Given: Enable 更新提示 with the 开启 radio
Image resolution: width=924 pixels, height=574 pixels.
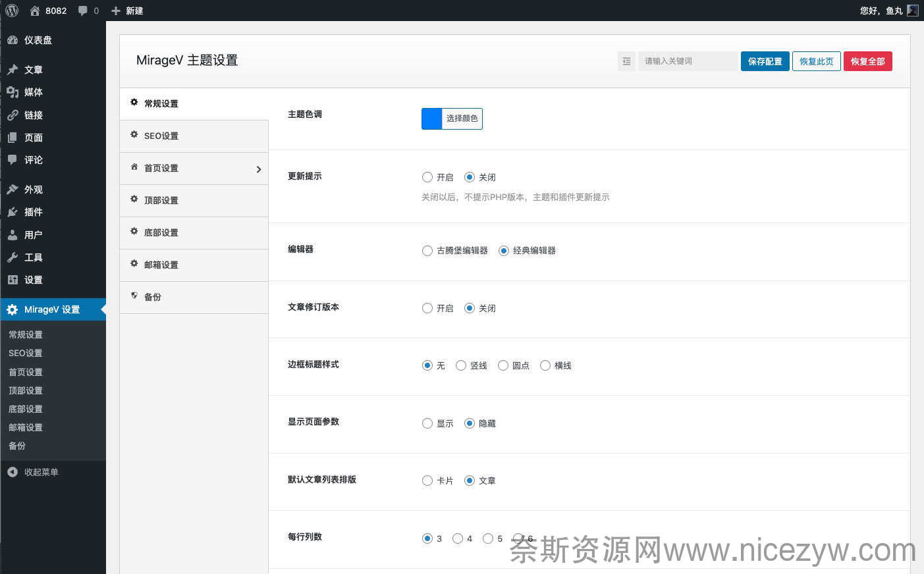Looking at the screenshot, I should click(427, 177).
